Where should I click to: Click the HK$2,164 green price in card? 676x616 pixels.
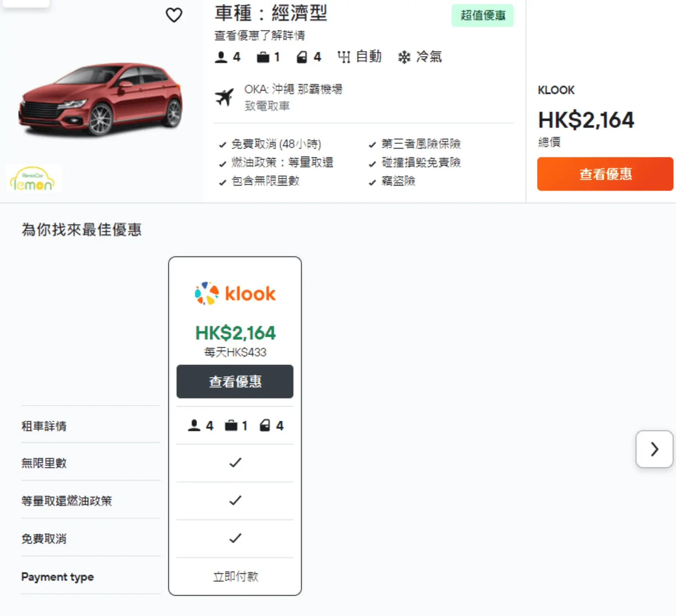pos(235,333)
